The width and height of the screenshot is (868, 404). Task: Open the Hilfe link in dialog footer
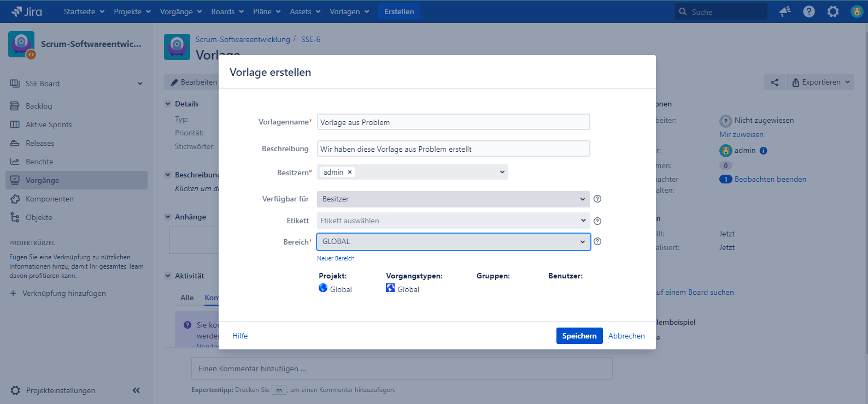240,336
